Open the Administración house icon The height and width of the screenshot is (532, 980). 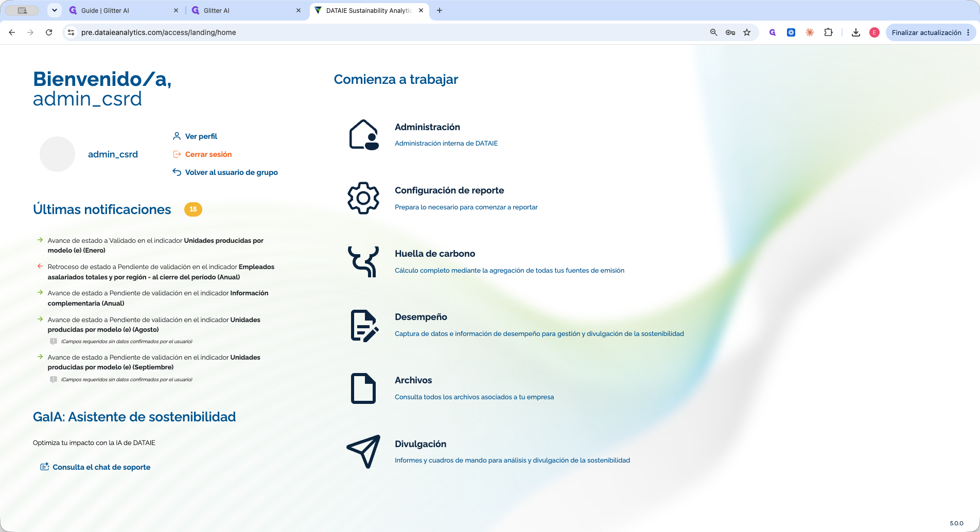pos(364,135)
